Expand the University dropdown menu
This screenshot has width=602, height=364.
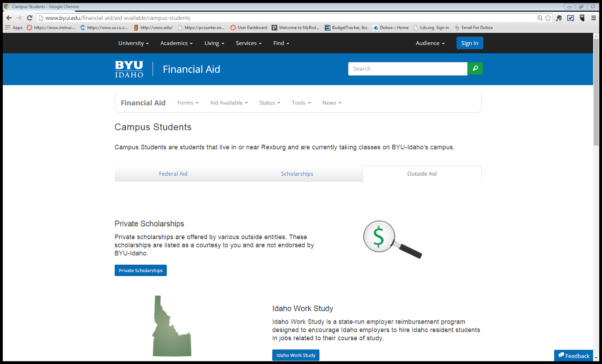click(134, 43)
